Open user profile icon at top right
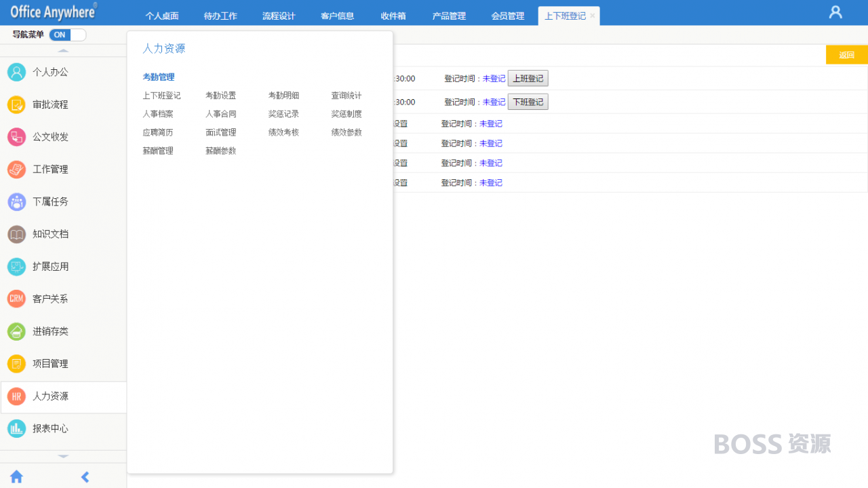This screenshot has height=488, width=868. click(835, 12)
